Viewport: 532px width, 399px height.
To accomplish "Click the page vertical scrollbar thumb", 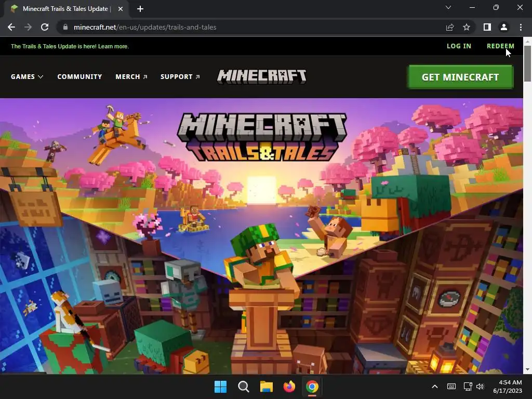I will coord(527,63).
